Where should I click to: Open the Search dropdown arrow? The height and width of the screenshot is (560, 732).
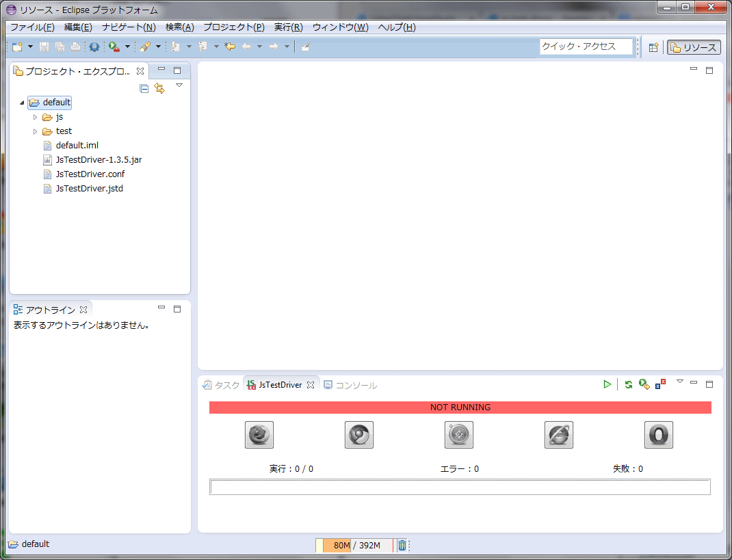(x=158, y=46)
